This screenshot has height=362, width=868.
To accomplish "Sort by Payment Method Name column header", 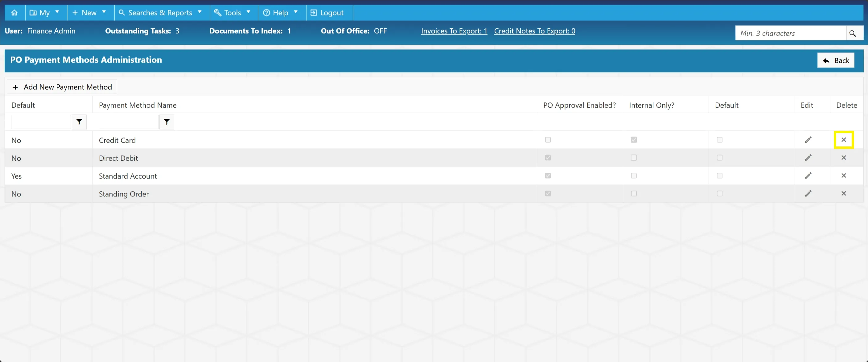I will 138,105.
